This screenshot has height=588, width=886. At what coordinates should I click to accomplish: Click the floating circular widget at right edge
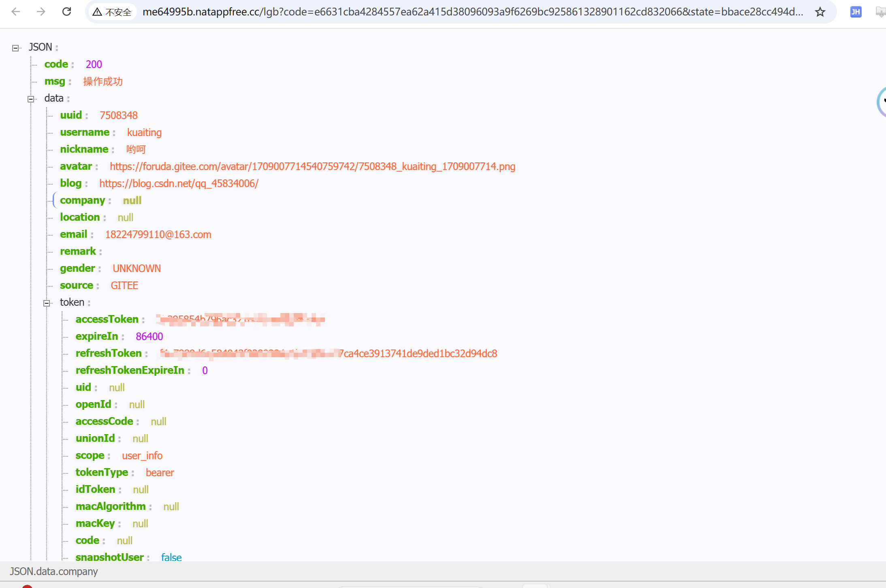pos(882,101)
